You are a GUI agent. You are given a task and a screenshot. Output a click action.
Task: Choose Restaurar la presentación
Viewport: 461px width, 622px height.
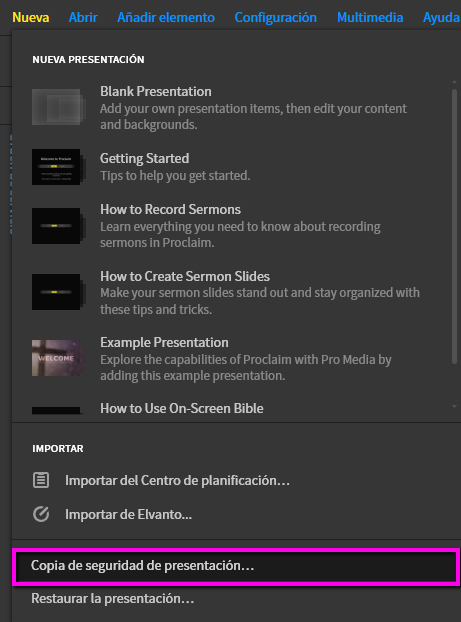click(113, 598)
